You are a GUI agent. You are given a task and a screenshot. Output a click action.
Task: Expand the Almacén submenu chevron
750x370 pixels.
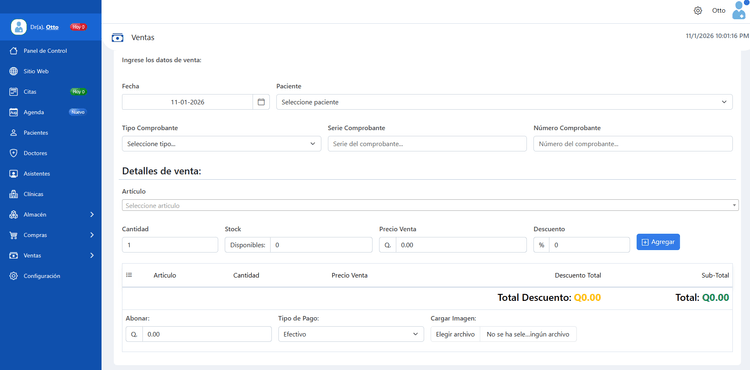tap(92, 215)
